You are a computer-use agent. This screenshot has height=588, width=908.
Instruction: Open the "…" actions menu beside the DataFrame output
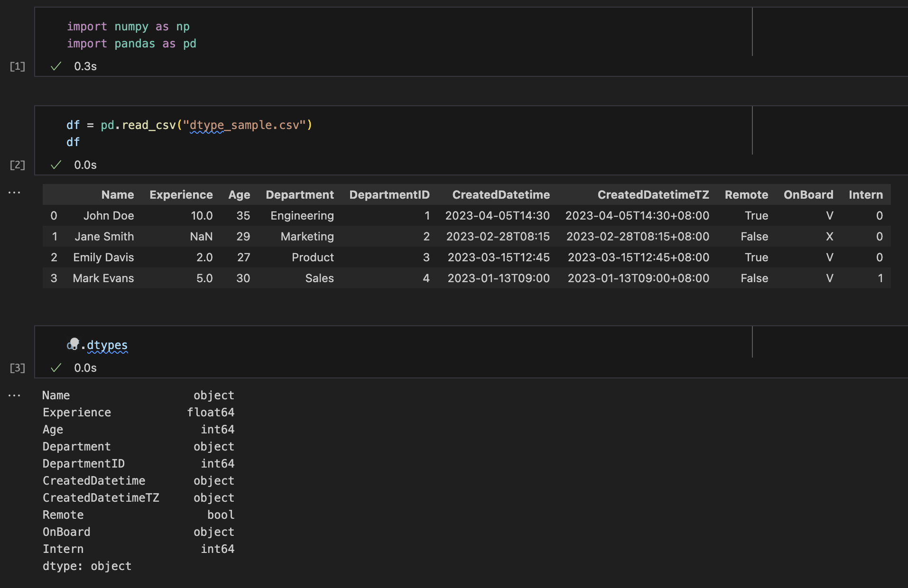(15, 192)
